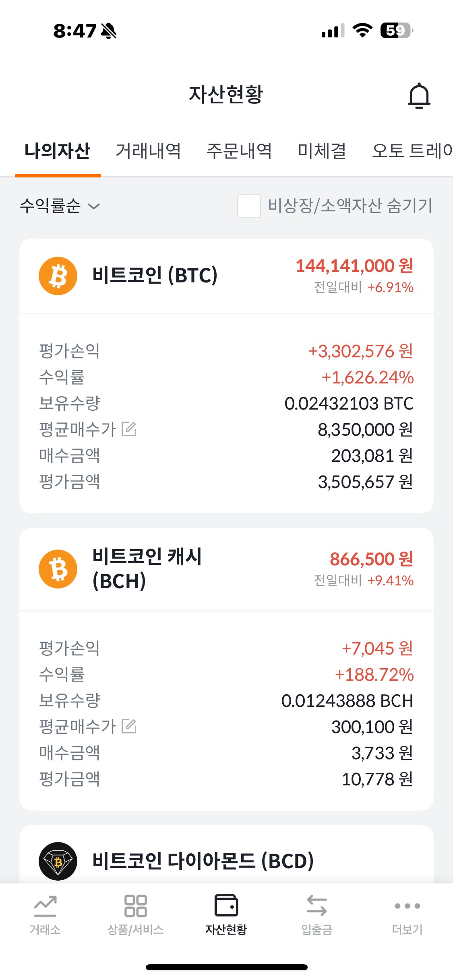This screenshot has width=453, height=980.
Task: Tap the Bitcoin price 144,141,000 원
Action: click(354, 266)
